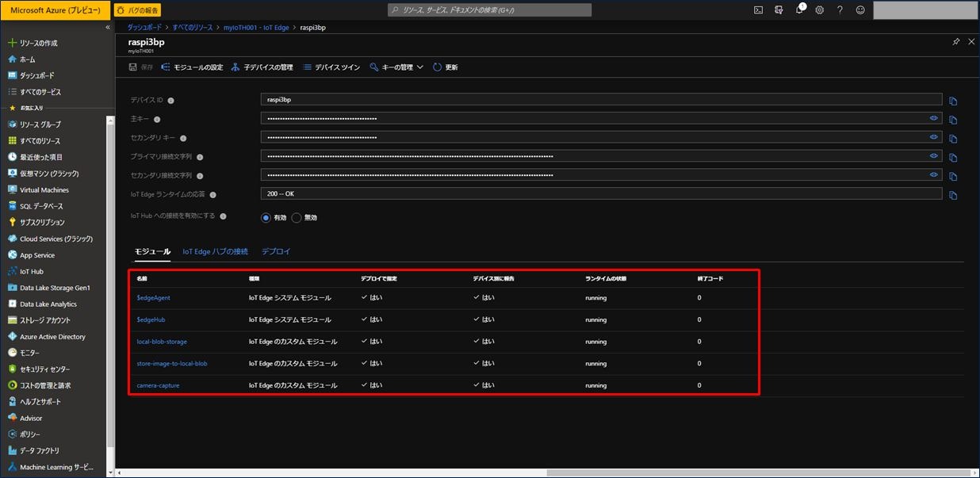Click 子デバイスの管理 in toolbar
This screenshot has width=980, height=478.
262,67
